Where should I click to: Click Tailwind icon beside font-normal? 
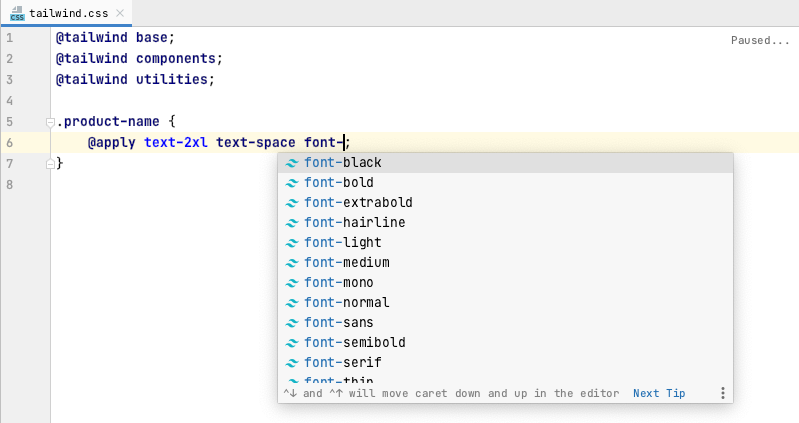[291, 303]
